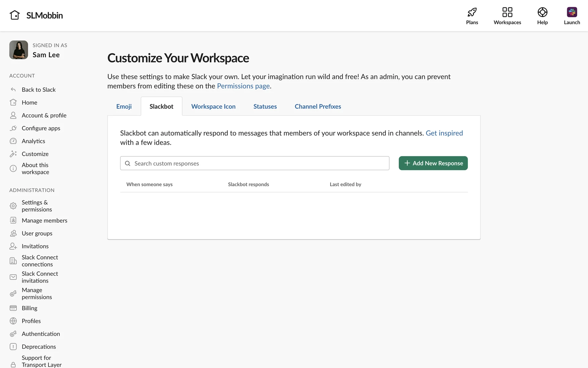Viewport: 588px width, 368px height.
Task: Click the Invitations person-plus icon
Action: (13, 246)
